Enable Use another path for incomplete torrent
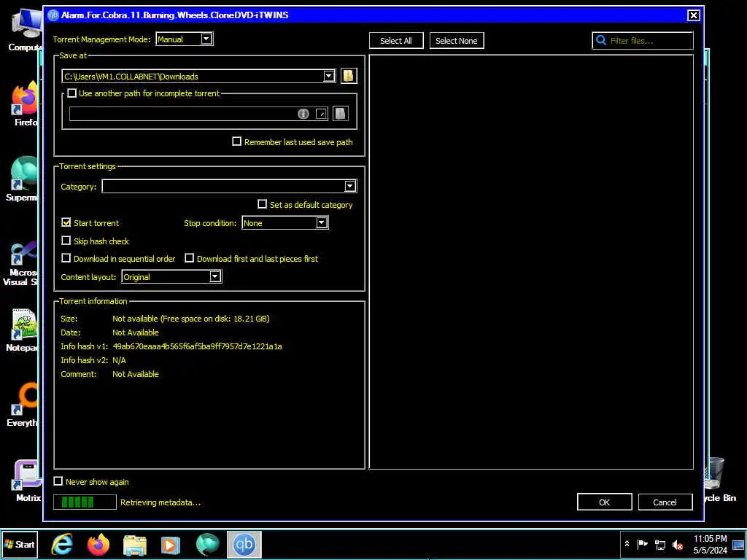Image resolution: width=747 pixels, height=560 pixels. pos(72,93)
